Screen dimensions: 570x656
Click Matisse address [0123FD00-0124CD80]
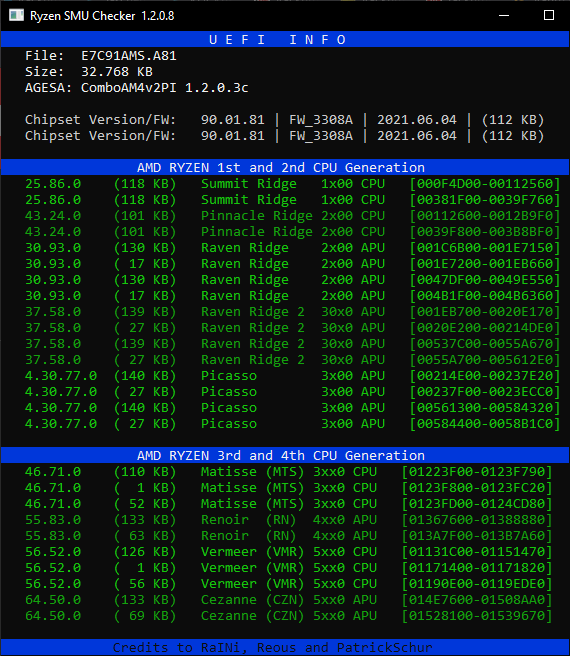pyautogui.click(x=477, y=503)
